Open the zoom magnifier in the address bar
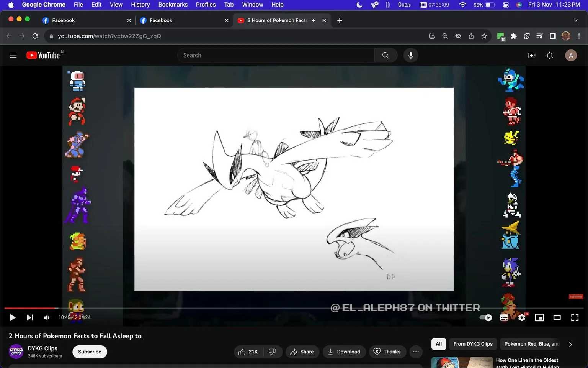Viewport: 588px width, 368px height. 445,36
